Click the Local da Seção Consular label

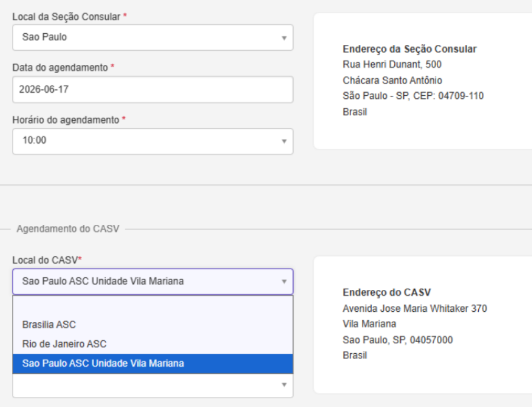(66, 17)
